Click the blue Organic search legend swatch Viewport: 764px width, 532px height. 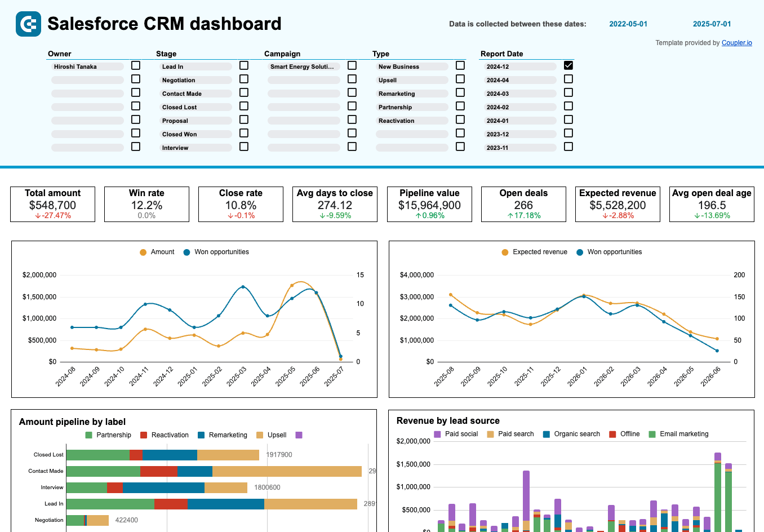pos(546,434)
